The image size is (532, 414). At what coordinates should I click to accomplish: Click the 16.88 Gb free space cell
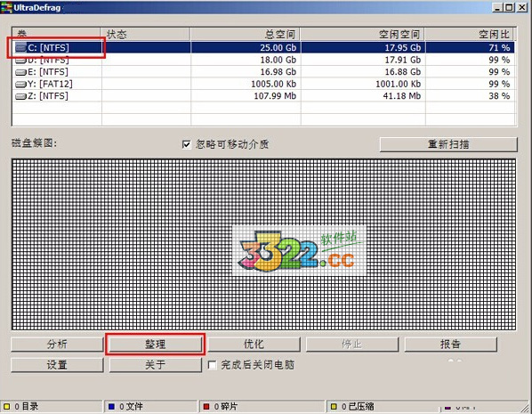click(363, 72)
